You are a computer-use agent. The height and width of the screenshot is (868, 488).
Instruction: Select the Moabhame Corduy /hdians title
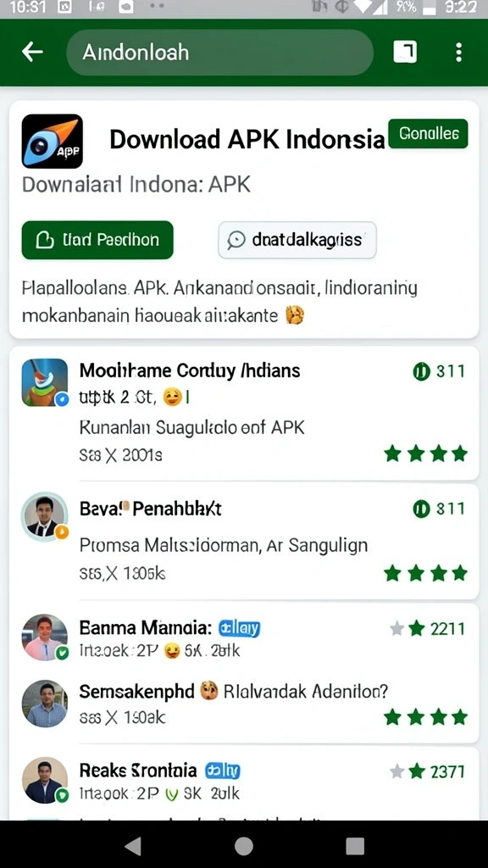coord(190,370)
